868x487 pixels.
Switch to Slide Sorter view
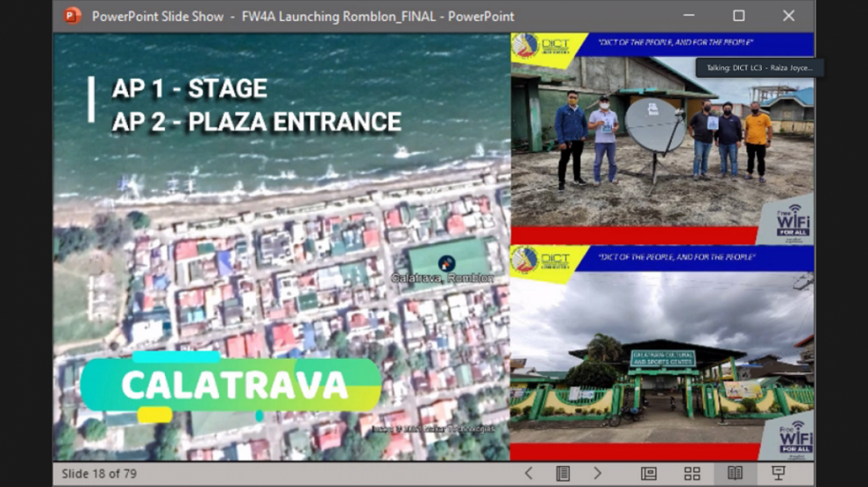pyautogui.click(x=692, y=474)
